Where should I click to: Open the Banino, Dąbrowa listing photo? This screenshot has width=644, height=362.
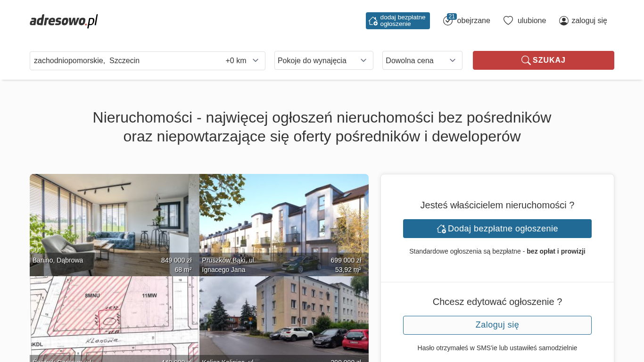tap(114, 217)
